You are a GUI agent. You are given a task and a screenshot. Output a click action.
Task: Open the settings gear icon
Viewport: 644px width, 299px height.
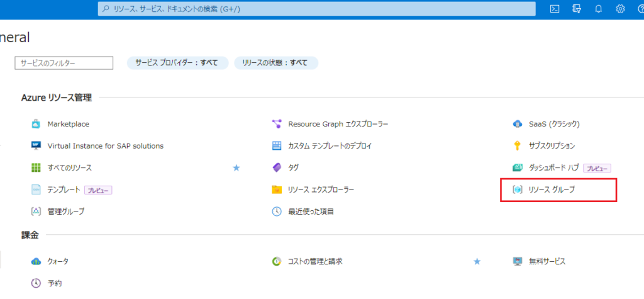(620, 9)
